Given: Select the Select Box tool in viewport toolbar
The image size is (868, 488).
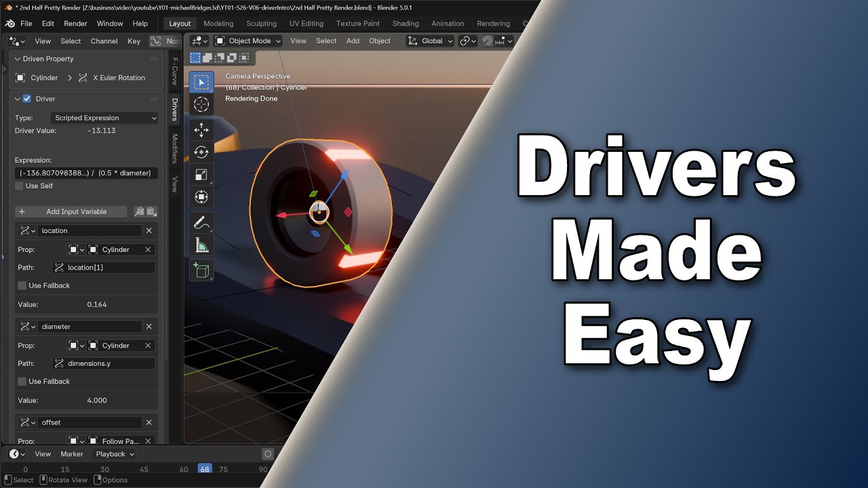Looking at the screenshot, I should pyautogui.click(x=201, y=83).
